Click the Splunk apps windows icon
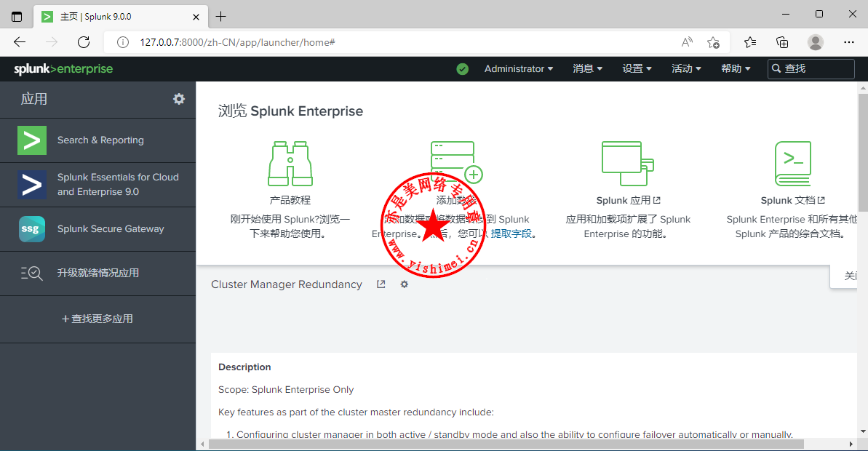The image size is (868, 451). pos(628,163)
